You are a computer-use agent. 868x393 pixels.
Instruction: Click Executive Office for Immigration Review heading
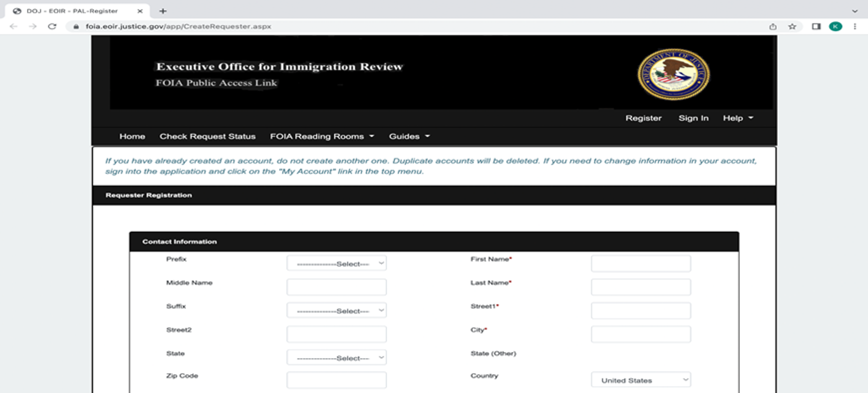pos(280,67)
